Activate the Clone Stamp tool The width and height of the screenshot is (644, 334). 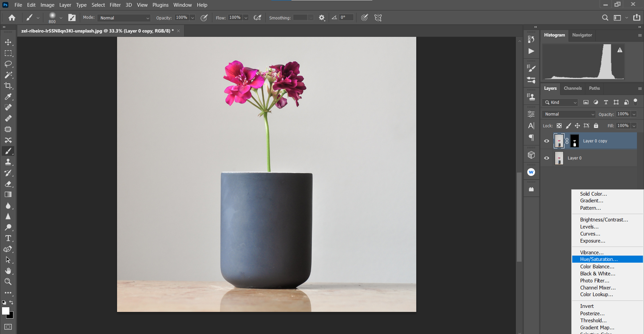8,162
